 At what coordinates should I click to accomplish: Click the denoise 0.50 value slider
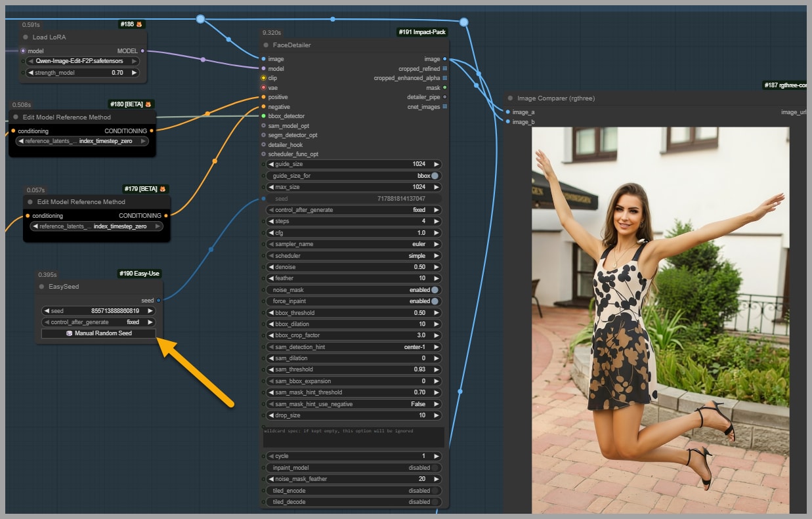point(353,267)
